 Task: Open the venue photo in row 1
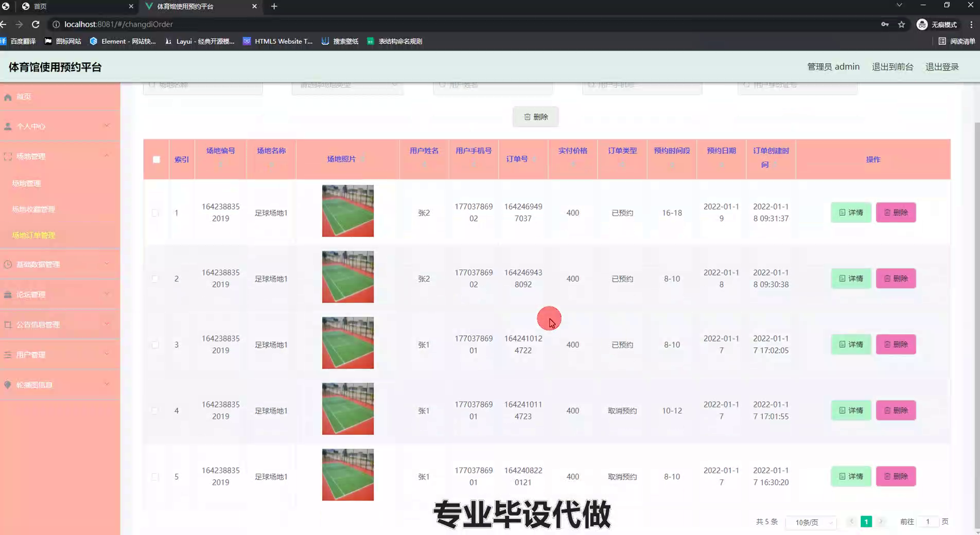click(x=348, y=211)
